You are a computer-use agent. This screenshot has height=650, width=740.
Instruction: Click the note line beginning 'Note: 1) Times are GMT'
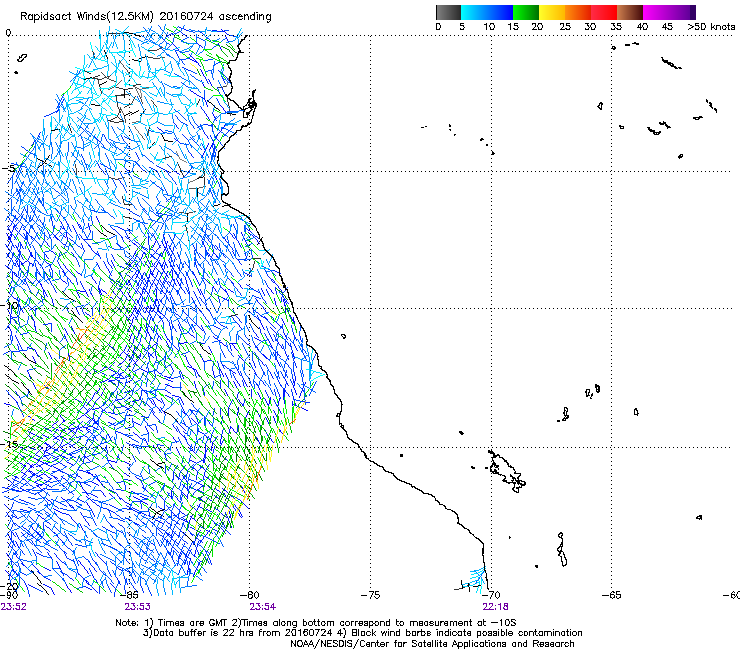316,623
